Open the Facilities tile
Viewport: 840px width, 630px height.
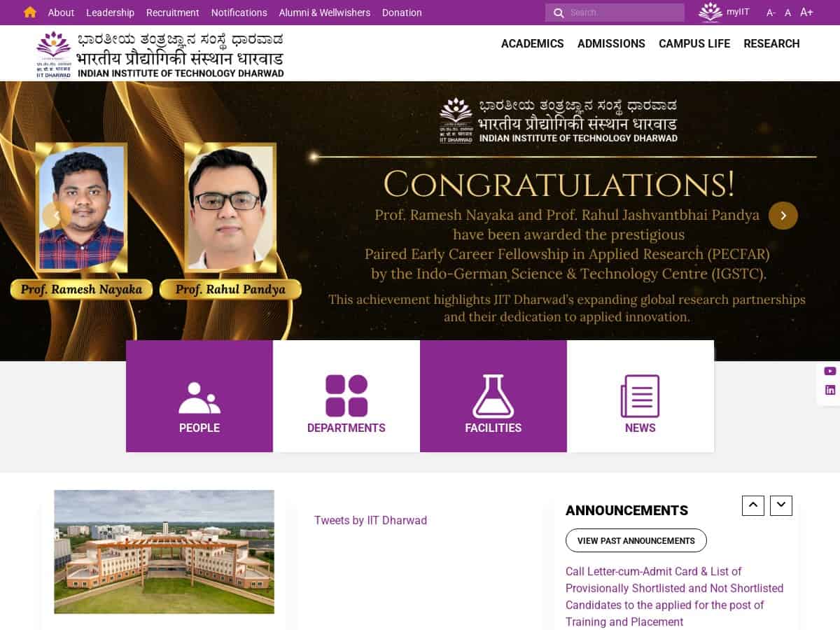pos(493,396)
